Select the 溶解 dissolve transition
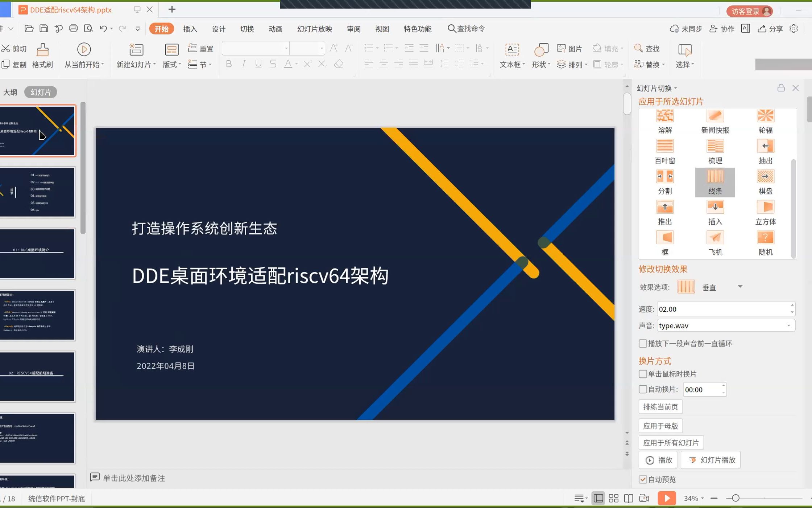The image size is (812, 508). pyautogui.click(x=665, y=122)
